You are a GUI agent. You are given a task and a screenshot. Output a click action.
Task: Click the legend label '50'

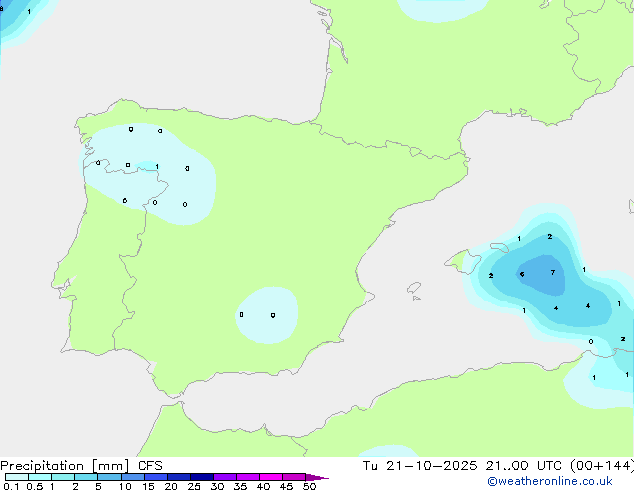(x=310, y=486)
